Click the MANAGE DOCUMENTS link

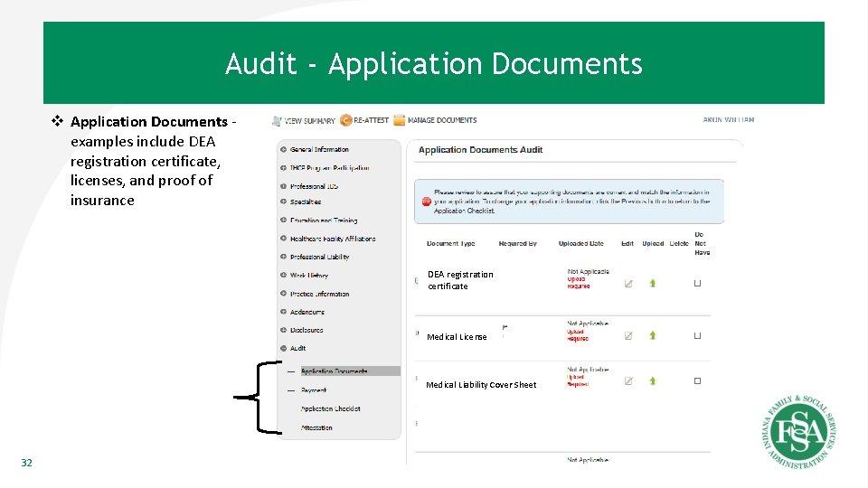[x=442, y=120]
